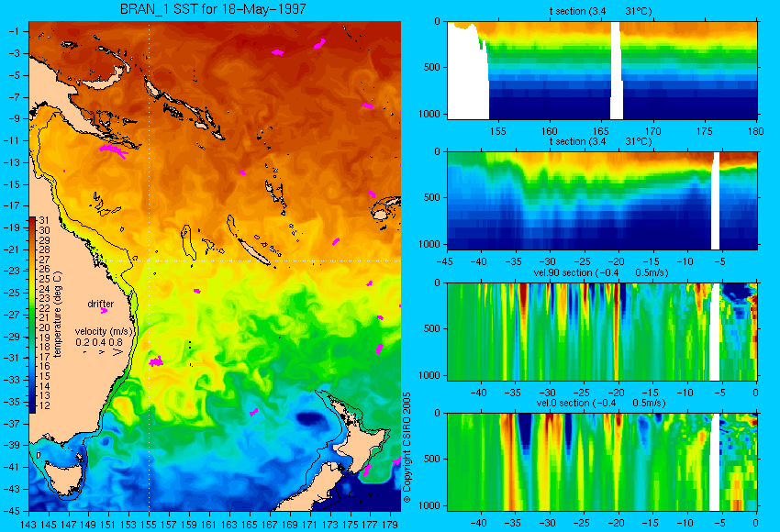Click colorbar value 31 on the temperature scale
This screenshot has height=532, width=780.
(44, 220)
